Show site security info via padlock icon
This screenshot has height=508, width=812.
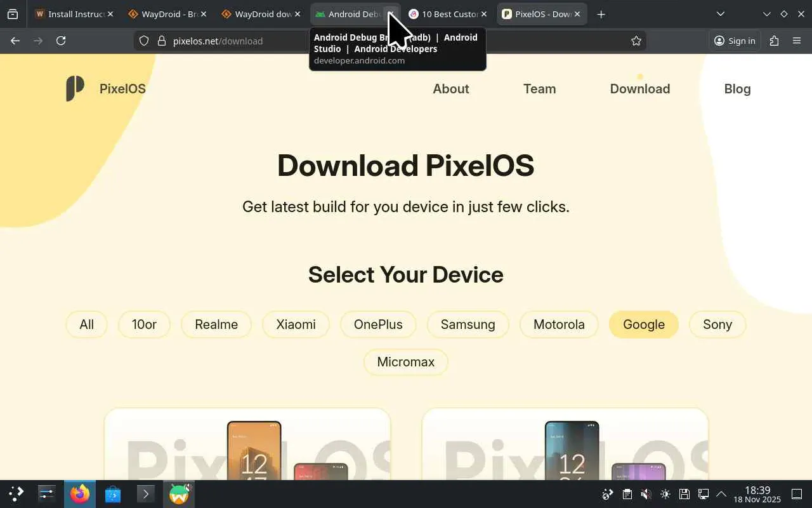click(x=161, y=41)
